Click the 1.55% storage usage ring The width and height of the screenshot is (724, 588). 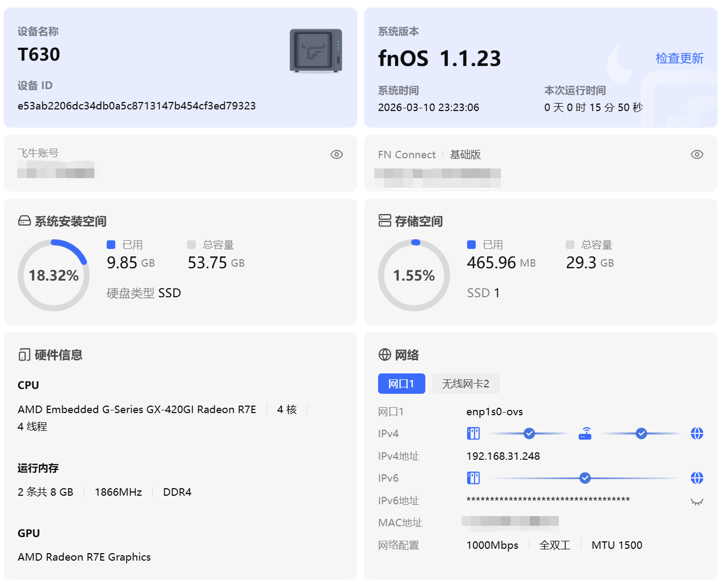pos(414,275)
